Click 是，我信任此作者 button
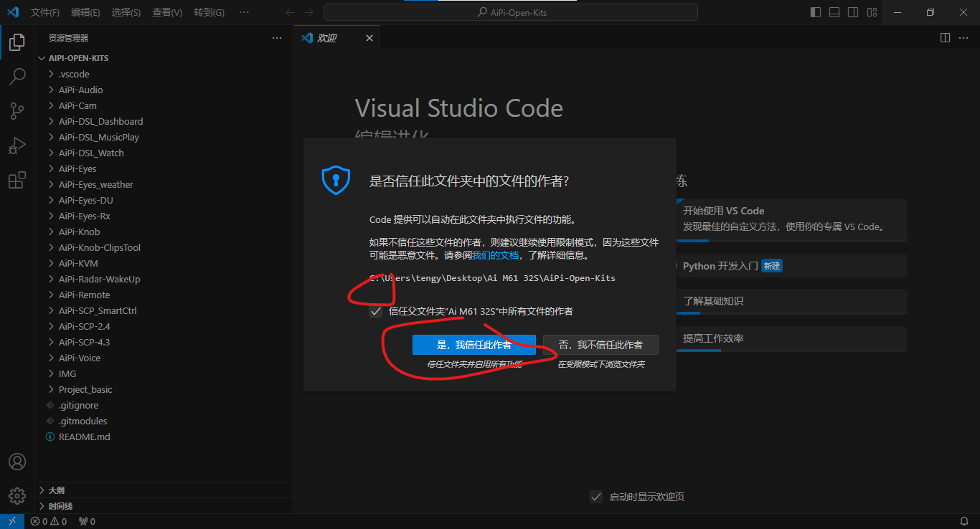 pos(474,345)
